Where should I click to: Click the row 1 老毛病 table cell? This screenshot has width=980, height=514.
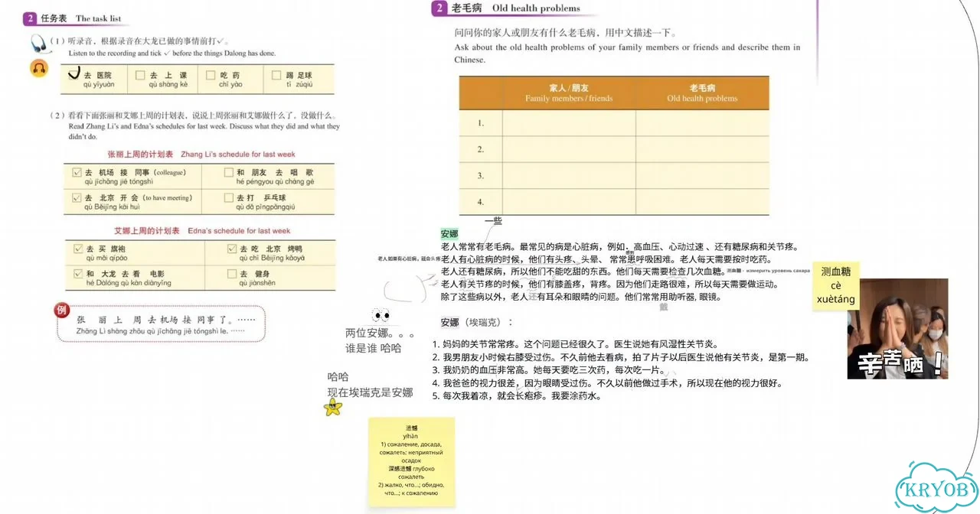coord(702,122)
